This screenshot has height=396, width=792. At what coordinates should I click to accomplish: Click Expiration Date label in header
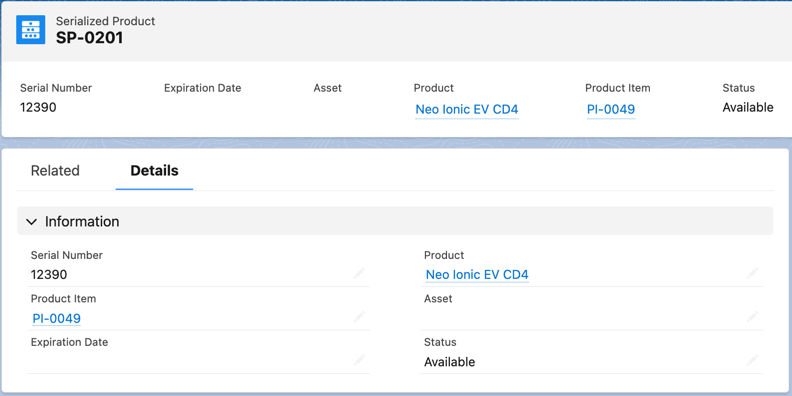pos(203,88)
